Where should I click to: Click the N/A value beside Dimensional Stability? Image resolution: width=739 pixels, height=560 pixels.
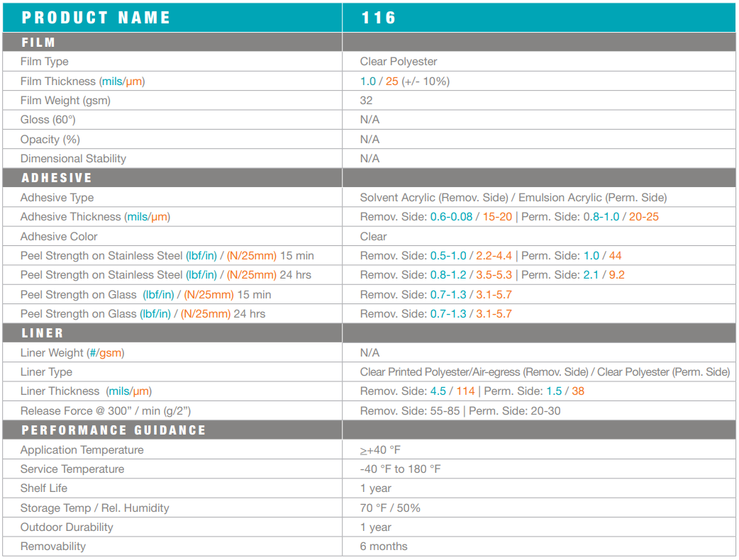[370, 159]
